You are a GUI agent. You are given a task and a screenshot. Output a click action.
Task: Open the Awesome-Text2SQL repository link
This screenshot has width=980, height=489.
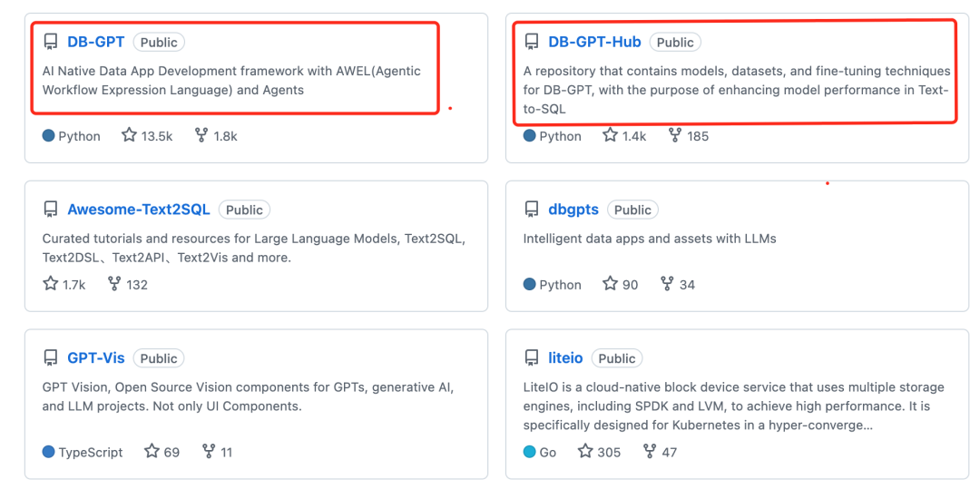coord(139,210)
